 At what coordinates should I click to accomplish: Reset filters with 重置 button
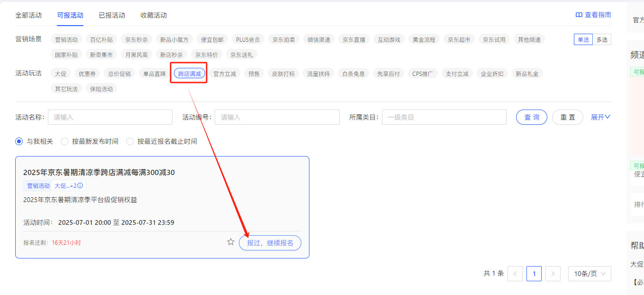(567, 117)
